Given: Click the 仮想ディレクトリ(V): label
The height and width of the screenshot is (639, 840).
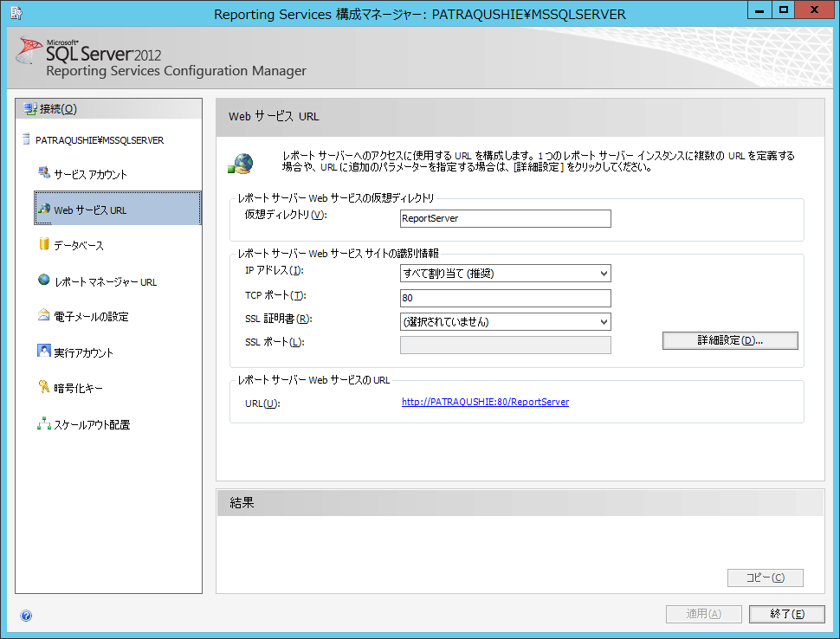Looking at the screenshot, I should click(286, 214).
